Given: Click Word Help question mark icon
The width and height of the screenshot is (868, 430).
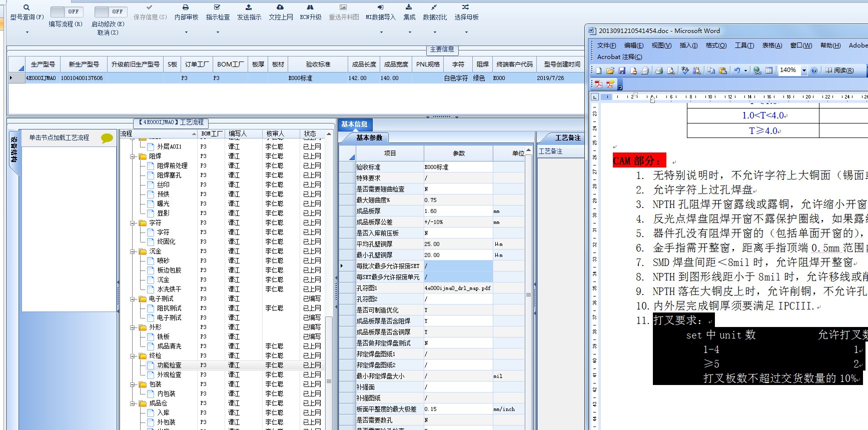Looking at the screenshot, I should (814, 70).
